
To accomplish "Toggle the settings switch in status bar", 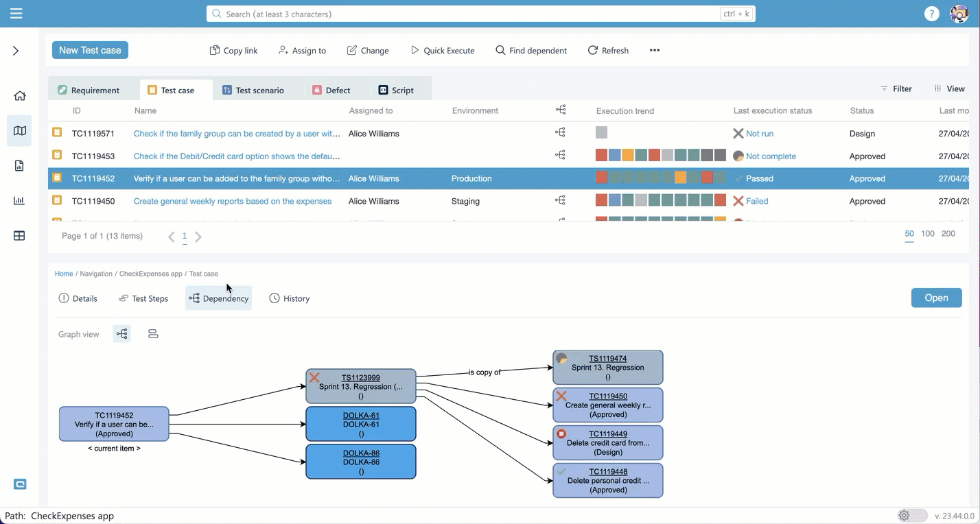I will click(913, 516).
